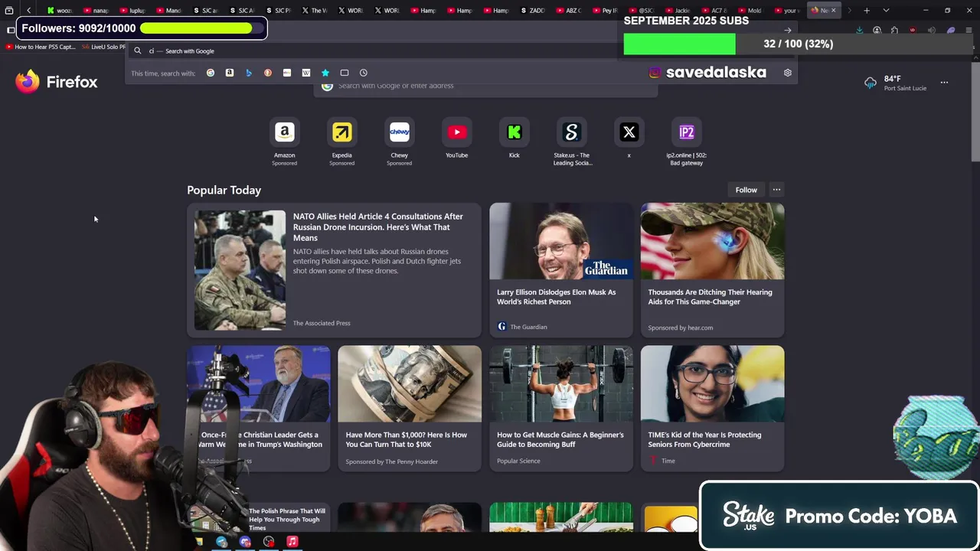Screen dimensions: 980x551
Task: Click the page vertical scrollbar
Action: [975, 111]
